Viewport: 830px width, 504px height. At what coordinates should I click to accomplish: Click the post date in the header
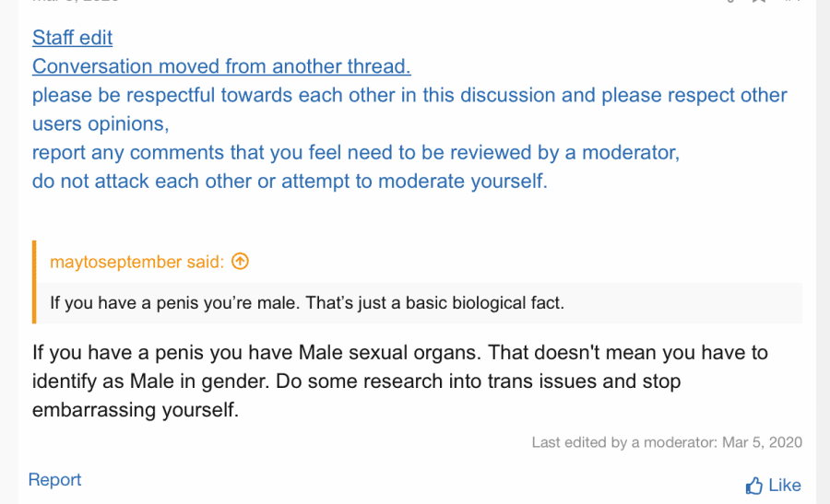(76, 2)
